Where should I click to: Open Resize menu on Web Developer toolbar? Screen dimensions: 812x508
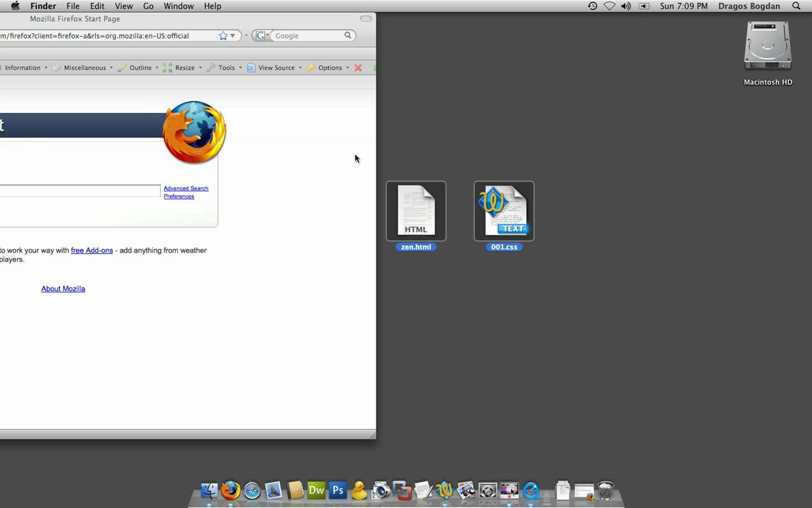183,68
